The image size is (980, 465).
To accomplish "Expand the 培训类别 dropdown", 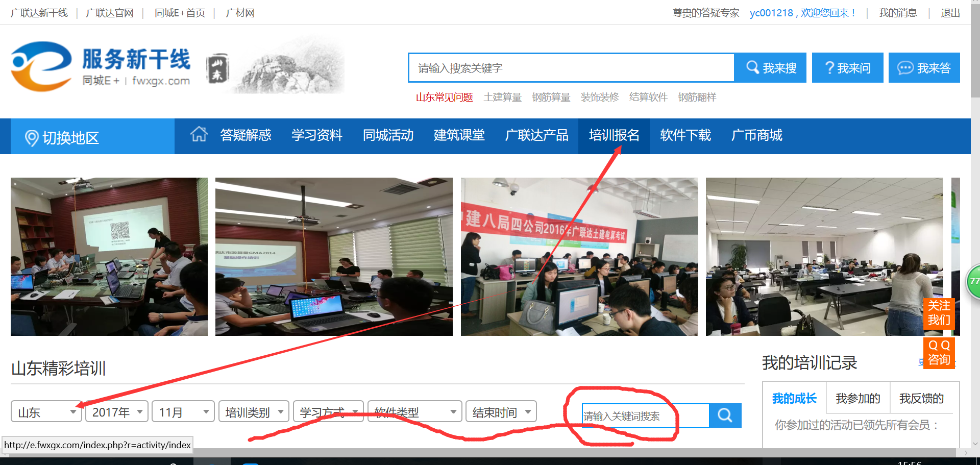I will point(254,411).
